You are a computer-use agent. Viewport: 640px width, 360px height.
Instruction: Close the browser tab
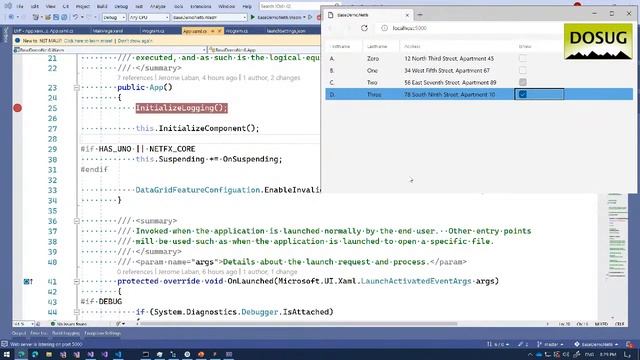[x=407, y=15]
